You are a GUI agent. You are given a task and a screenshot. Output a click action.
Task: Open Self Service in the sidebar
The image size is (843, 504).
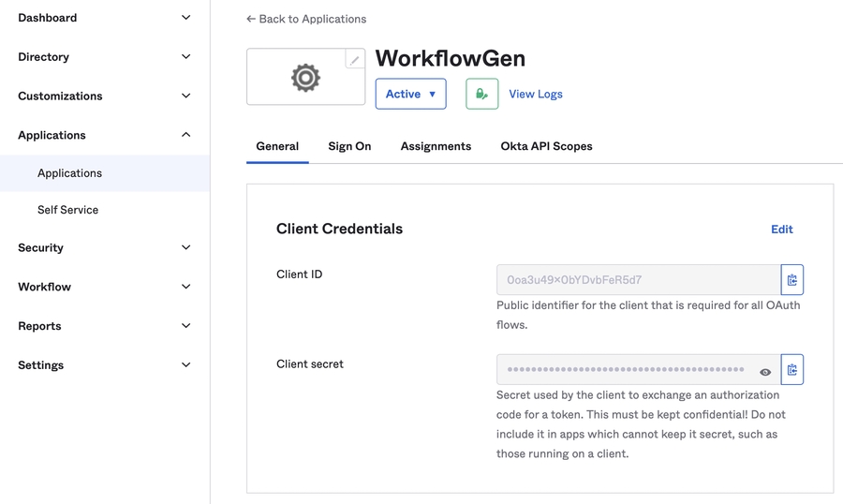pos(68,210)
